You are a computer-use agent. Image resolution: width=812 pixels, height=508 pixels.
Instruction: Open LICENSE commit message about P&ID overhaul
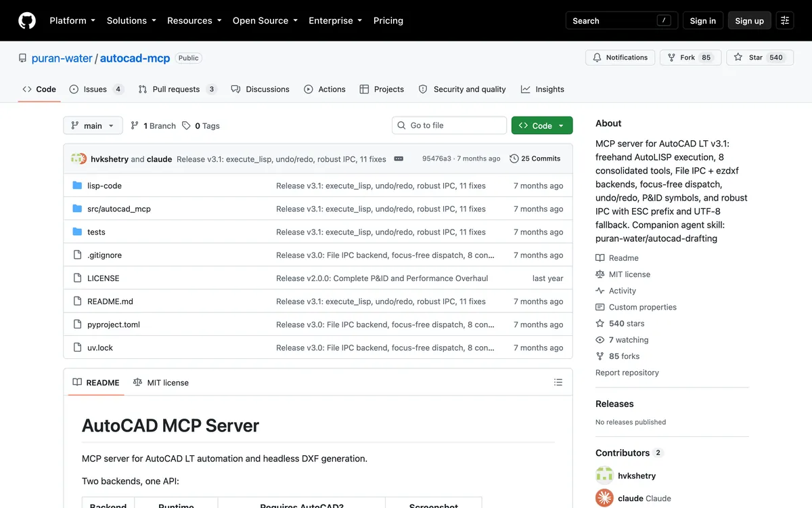coord(382,278)
